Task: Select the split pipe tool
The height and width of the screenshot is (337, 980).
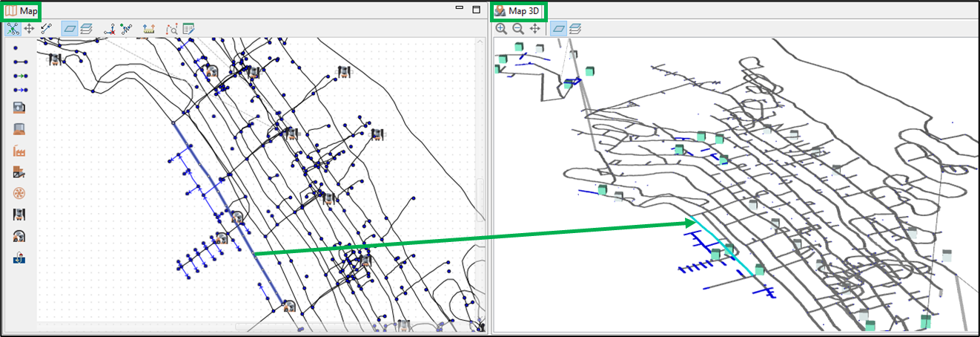Action: 126,29
